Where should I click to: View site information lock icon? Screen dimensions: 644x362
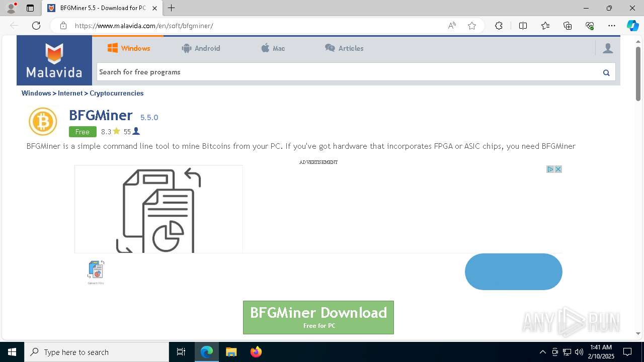click(x=63, y=26)
